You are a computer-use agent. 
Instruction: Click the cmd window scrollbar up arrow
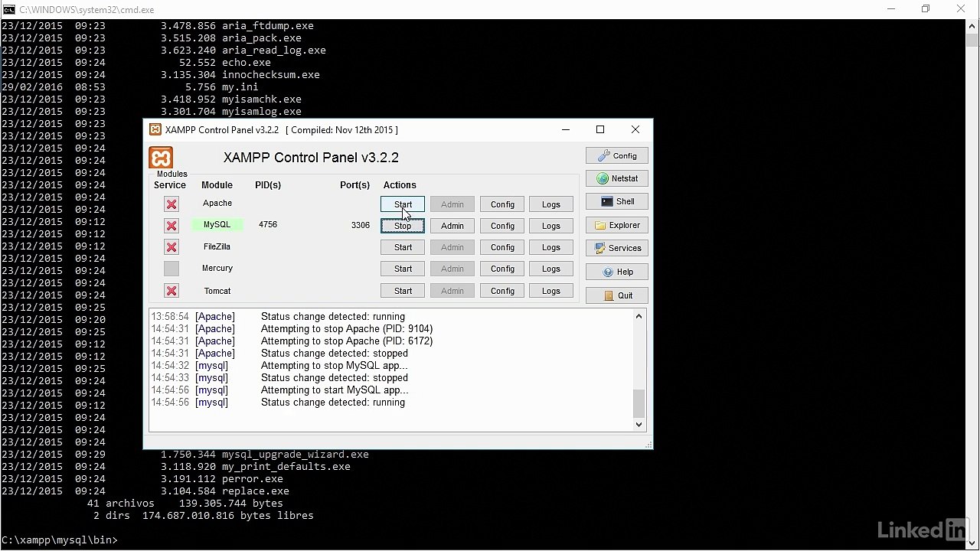(x=972, y=25)
